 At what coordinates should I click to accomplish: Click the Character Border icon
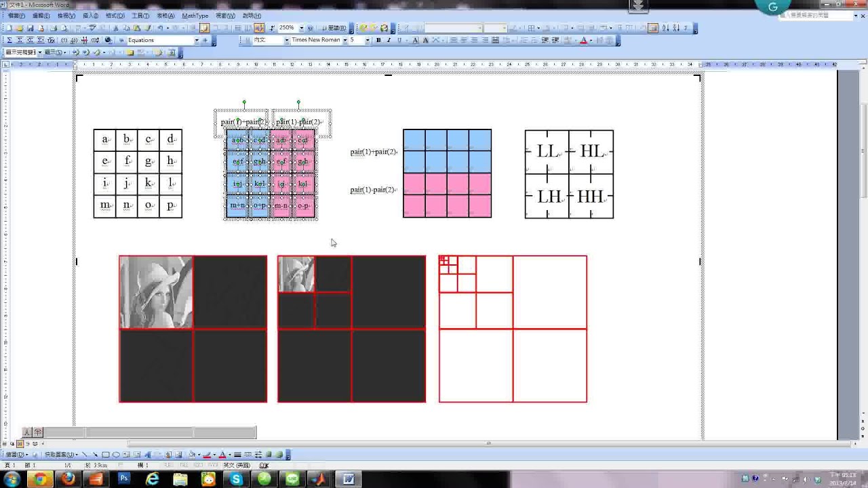(x=416, y=40)
